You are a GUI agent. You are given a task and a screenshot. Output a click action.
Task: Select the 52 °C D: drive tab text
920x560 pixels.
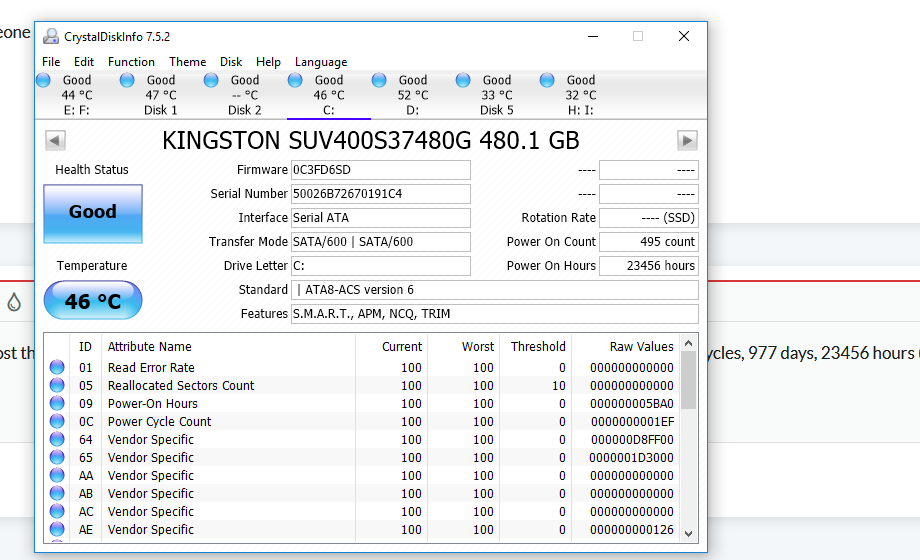click(x=413, y=95)
